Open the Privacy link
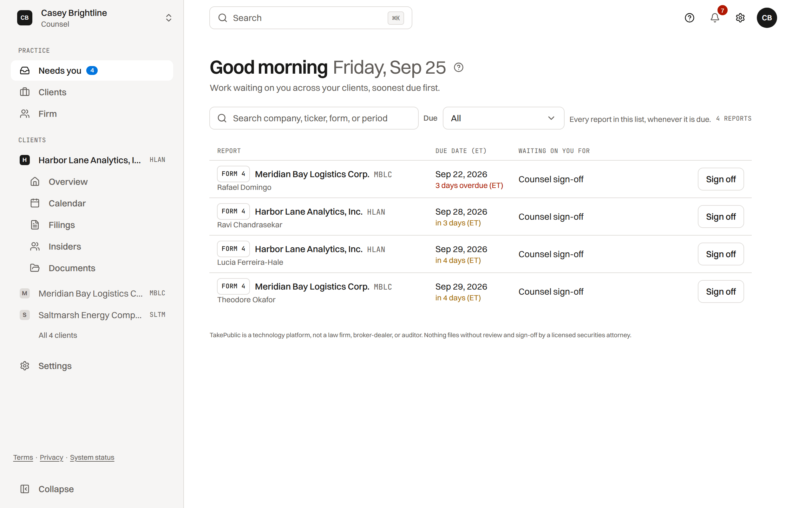Screen dimensions: 812x508 51,457
